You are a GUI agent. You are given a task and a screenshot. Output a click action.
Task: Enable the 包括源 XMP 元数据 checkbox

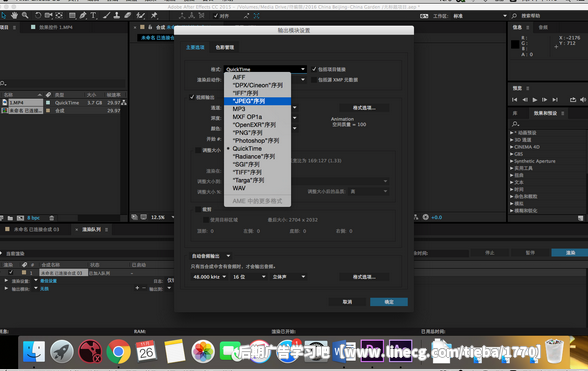pos(314,80)
